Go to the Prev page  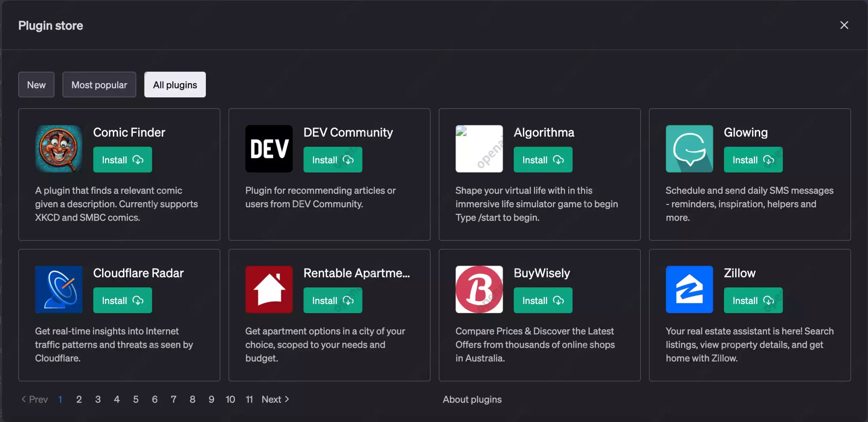coord(35,399)
